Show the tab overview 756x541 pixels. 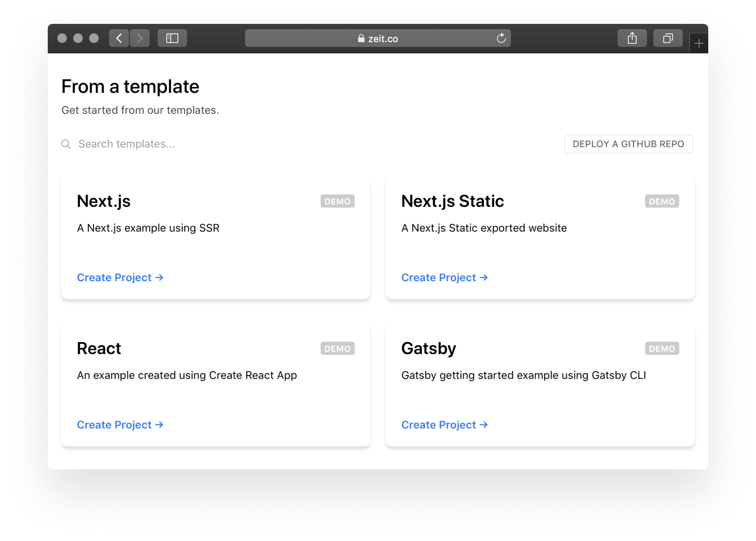pyautogui.click(x=667, y=38)
